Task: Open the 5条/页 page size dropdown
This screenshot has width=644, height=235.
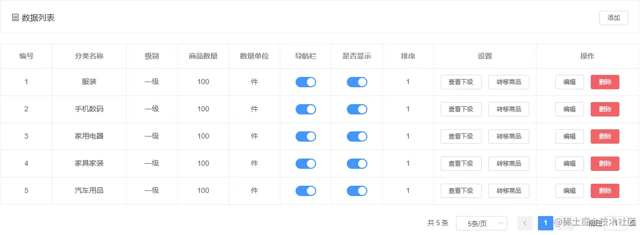Action: tap(482, 223)
